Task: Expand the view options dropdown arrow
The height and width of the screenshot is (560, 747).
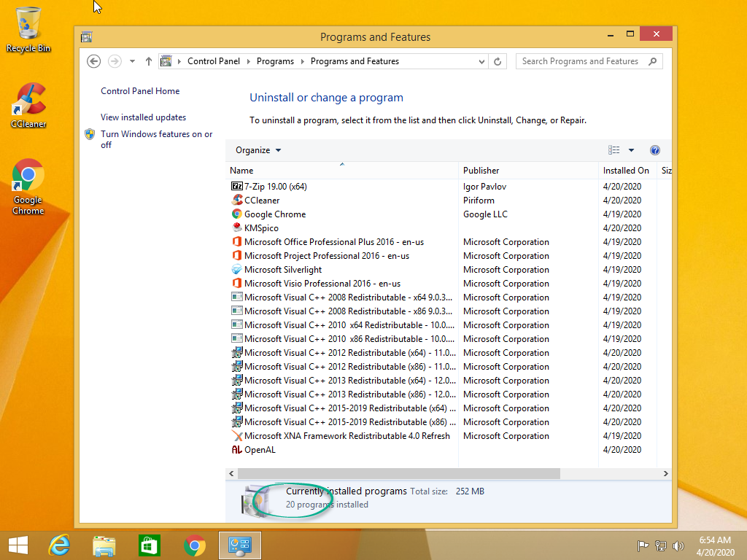Action: pyautogui.click(x=631, y=150)
